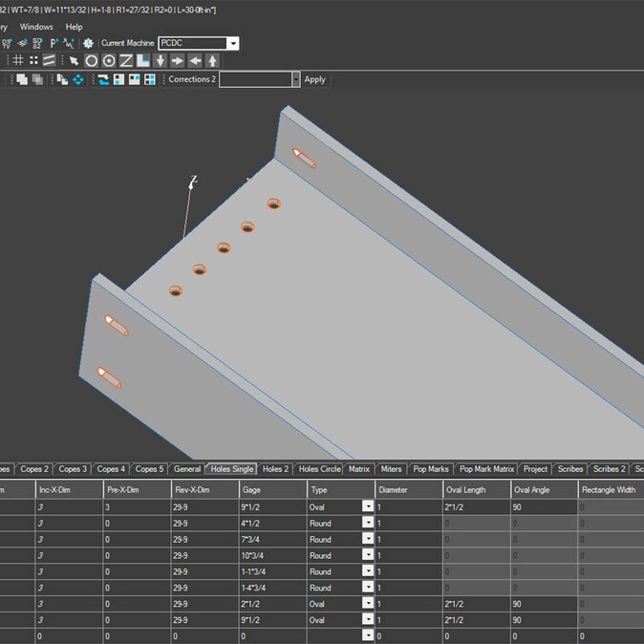
Task: Click the paste documents icon
Action: 62,79
